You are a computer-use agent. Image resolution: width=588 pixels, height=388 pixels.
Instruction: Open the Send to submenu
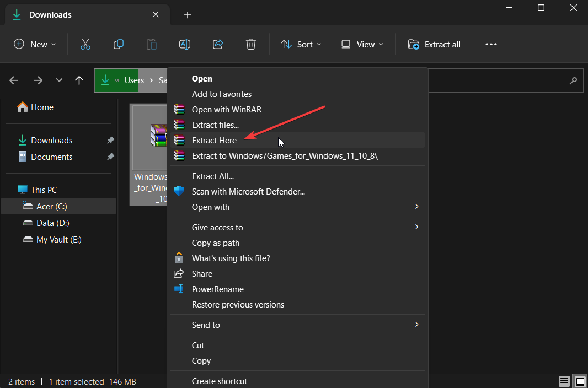coord(206,325)
